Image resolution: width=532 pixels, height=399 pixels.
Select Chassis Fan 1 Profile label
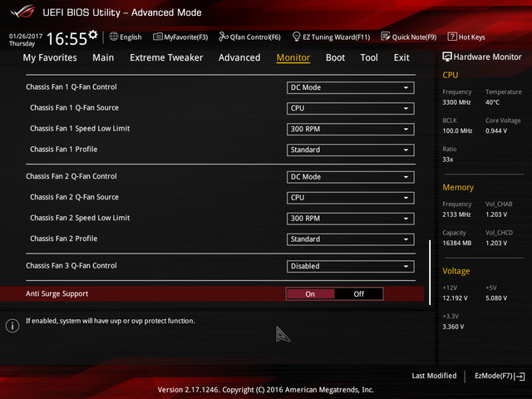pos(63,150)
